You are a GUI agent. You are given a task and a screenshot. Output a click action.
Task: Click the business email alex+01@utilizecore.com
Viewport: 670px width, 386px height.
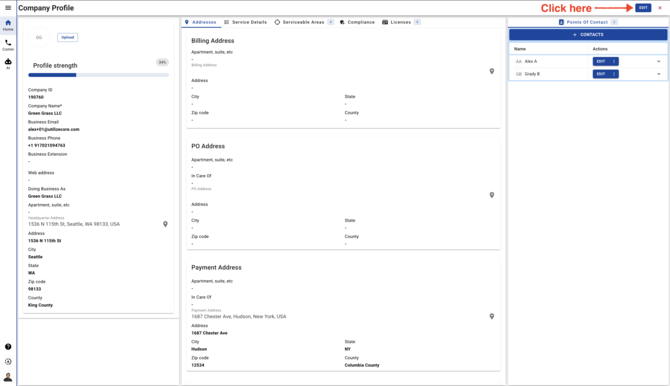54,130
